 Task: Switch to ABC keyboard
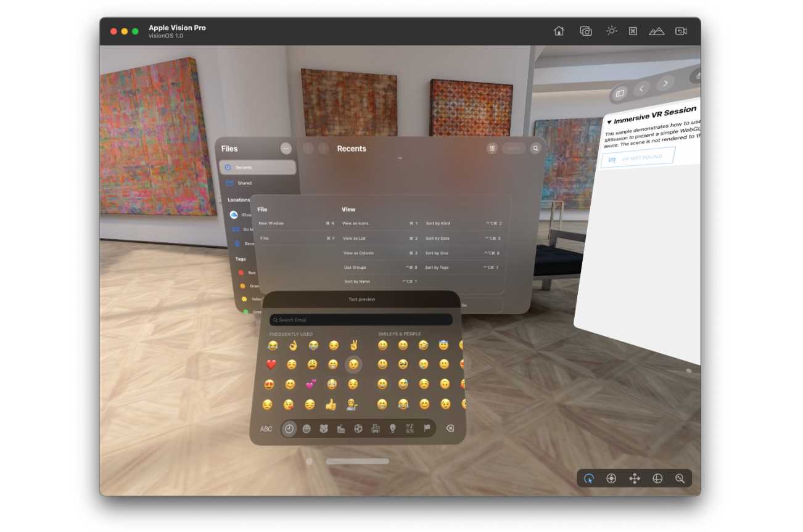tap(266, 429)
